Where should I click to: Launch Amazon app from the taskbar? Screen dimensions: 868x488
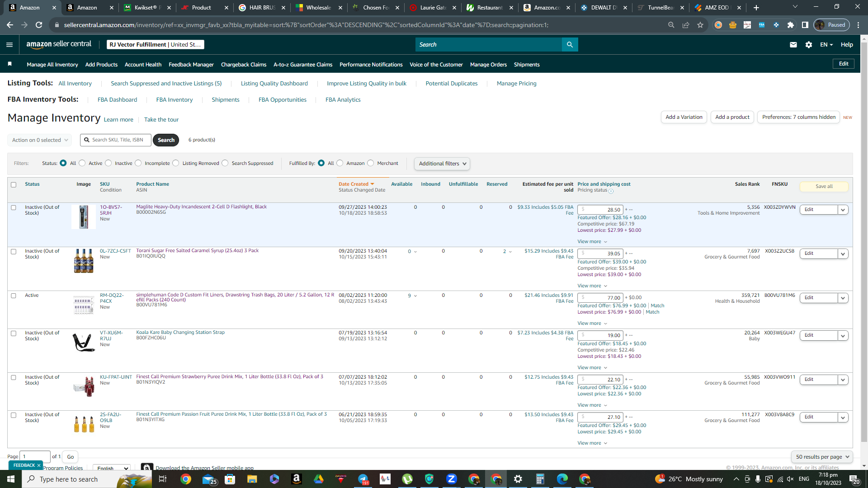297,479
